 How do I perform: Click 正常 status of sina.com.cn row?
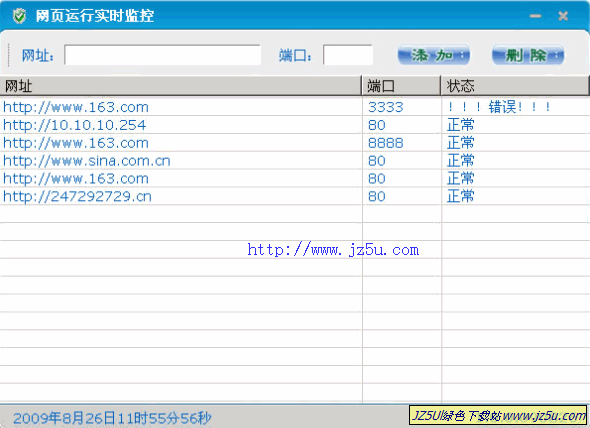coord(461,160)
